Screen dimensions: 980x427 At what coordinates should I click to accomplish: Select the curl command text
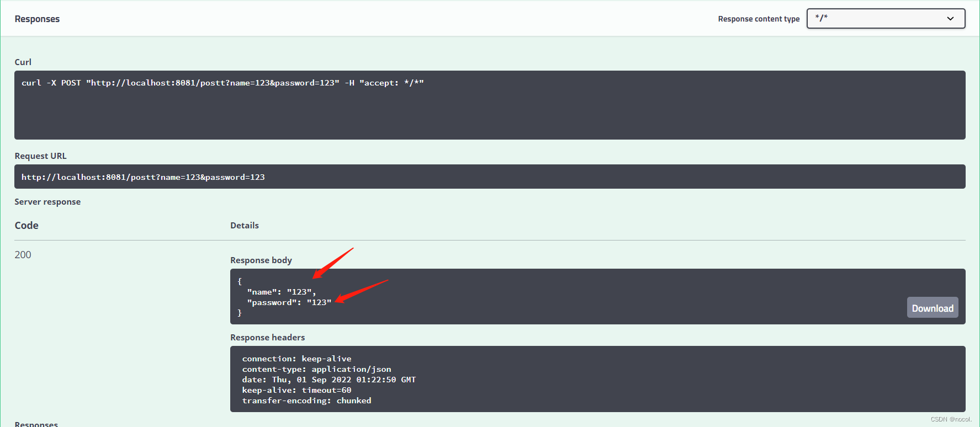click(223, 83)
